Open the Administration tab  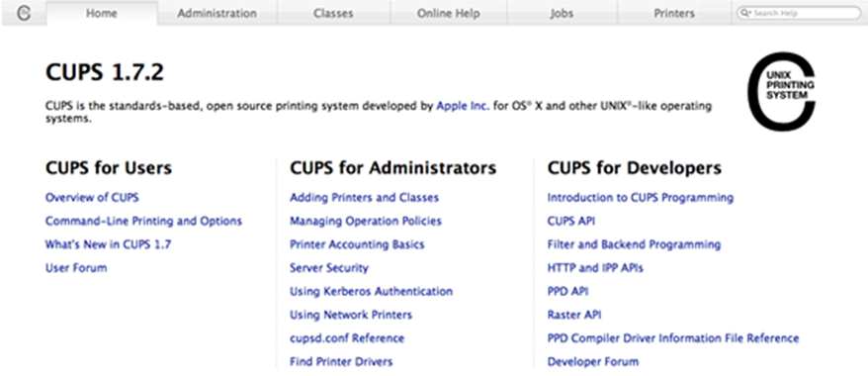tap(217, 13)
